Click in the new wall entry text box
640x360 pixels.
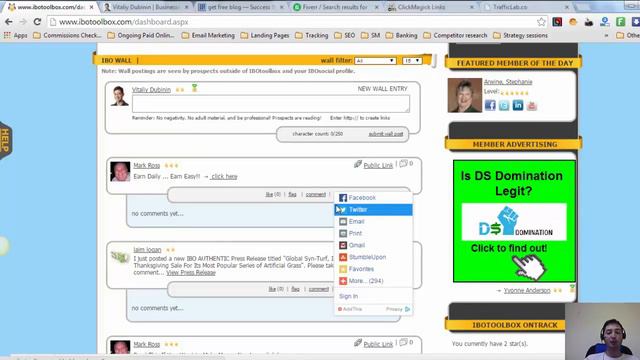[271, 104]
